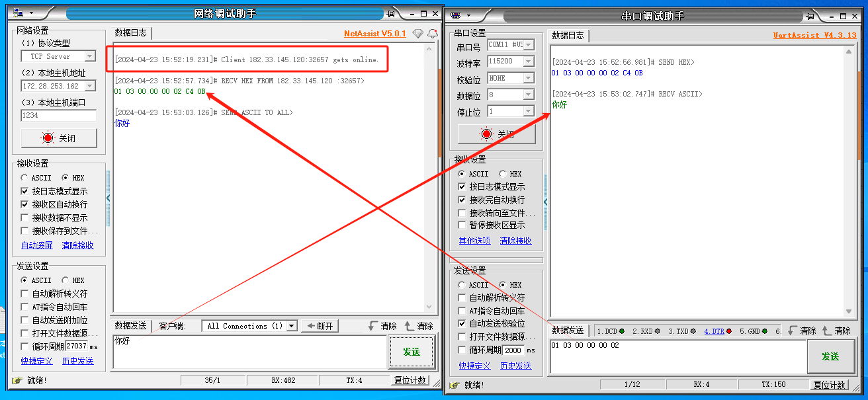Toggle 按日志模式显示 in NetAssist
868x400 pixels.
pyautogui.click(x=25, y=191)
